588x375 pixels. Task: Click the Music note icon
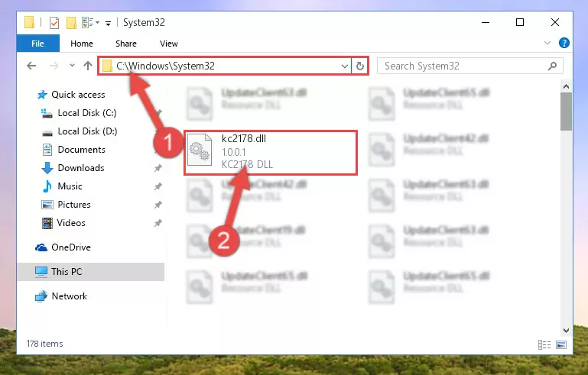47,186
